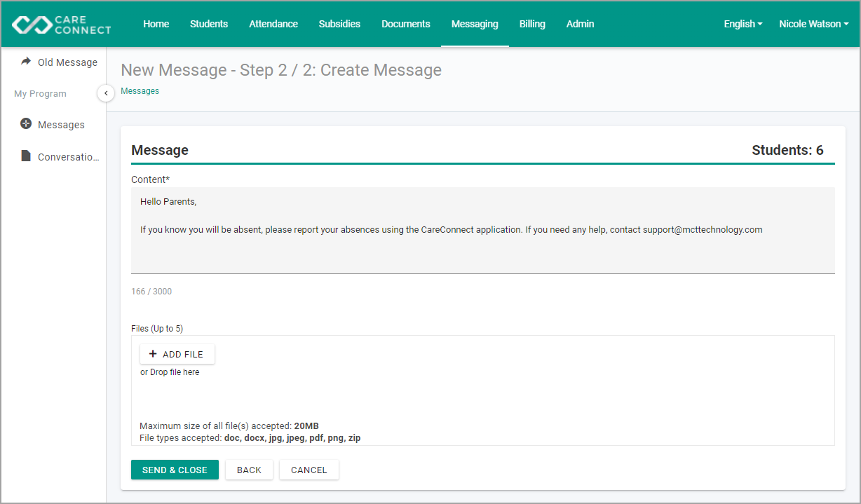This screenshot has height=504, width=861.
Task: Go to the Home tab
Action: (x=156, y=24)
